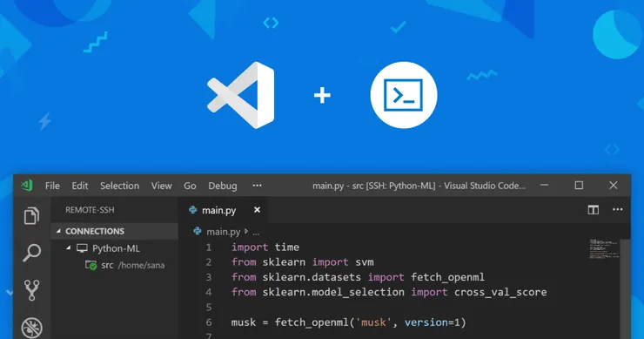Show overflow menu items with ellipsis
The image size is (644, 339).
[257, 186]
